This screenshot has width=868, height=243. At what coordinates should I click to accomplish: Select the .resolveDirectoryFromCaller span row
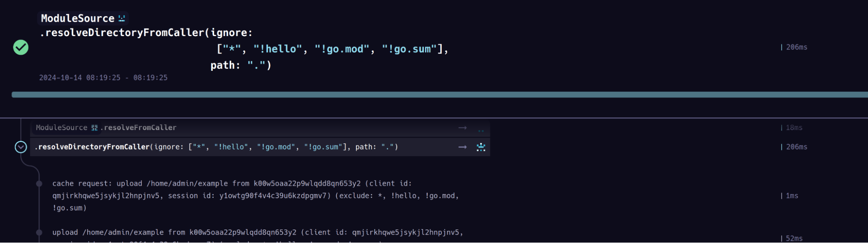pyautogui.click(x=260, y=147)
